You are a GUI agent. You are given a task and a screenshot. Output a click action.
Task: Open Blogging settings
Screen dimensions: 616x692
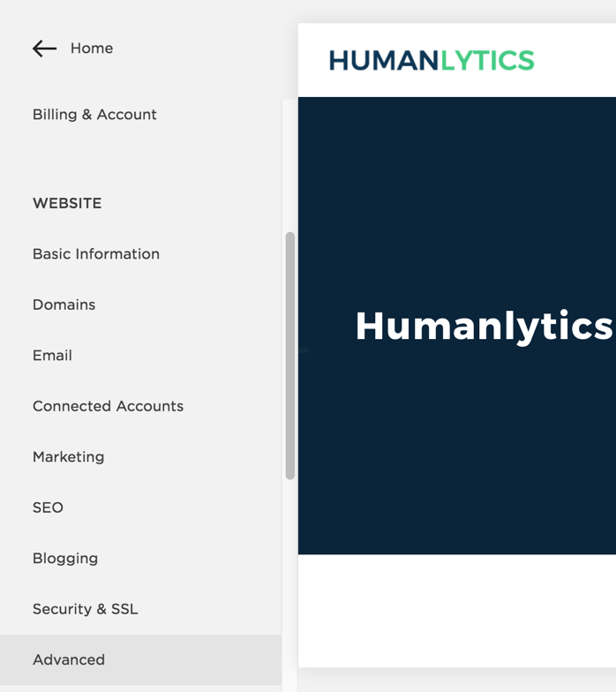(65, 559)
